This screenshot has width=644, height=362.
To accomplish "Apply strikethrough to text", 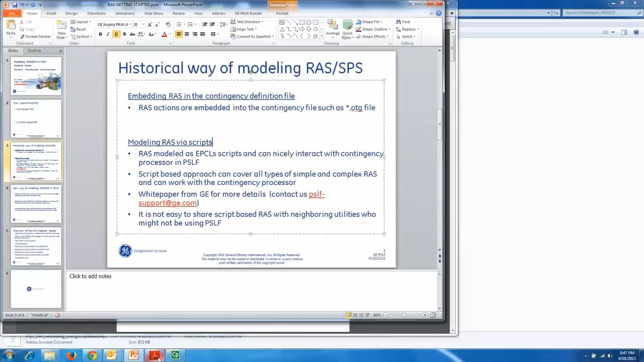I will click(x=132, y=34).
